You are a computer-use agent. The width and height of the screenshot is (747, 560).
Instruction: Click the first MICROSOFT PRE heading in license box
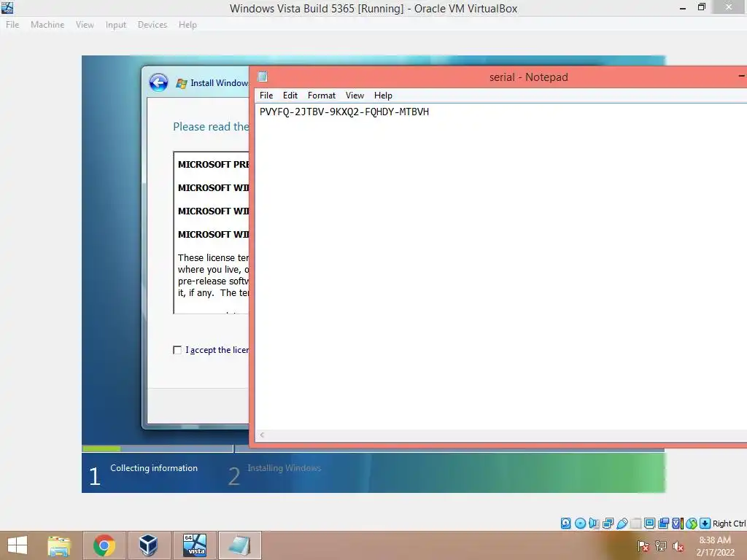point(214,164)
